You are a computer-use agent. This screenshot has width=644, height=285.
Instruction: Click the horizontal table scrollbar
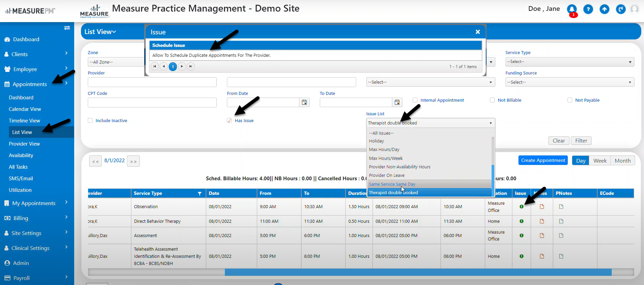[x=418, y=272]
